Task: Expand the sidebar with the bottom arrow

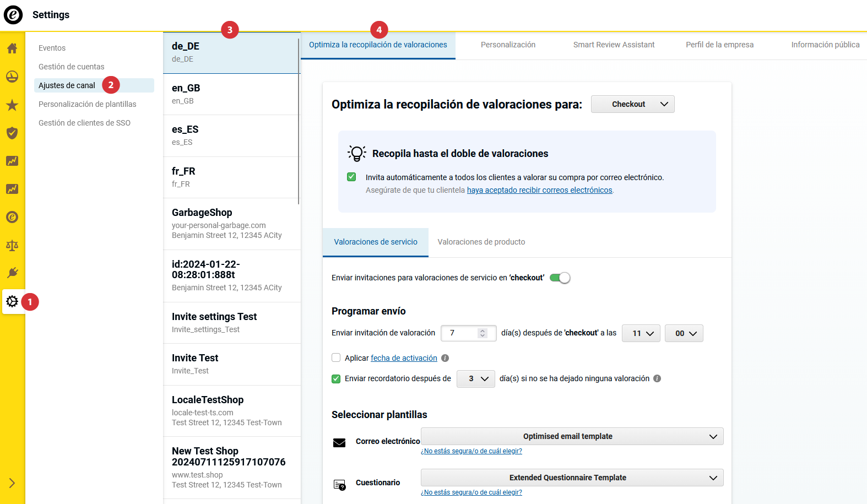Action: pos(12,483)
